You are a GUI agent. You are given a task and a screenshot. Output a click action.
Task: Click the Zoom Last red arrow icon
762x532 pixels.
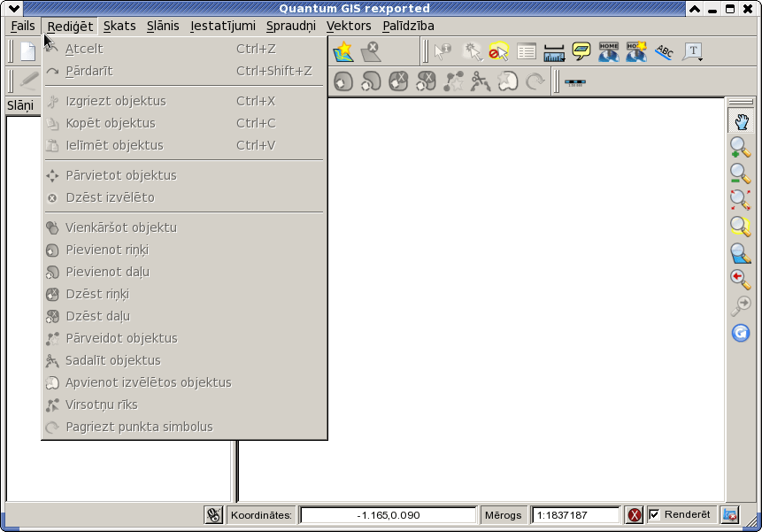pyautogui.click(x=741, y=280)
